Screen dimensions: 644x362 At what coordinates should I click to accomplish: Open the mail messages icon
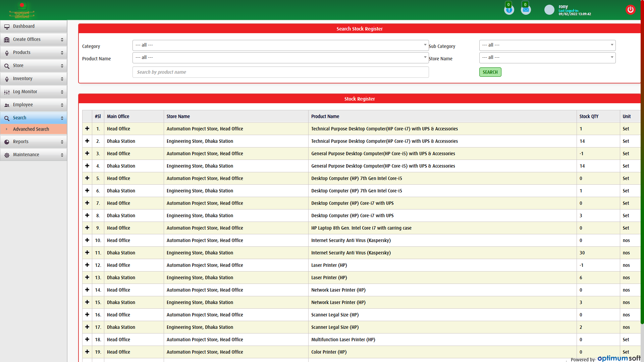526,10
